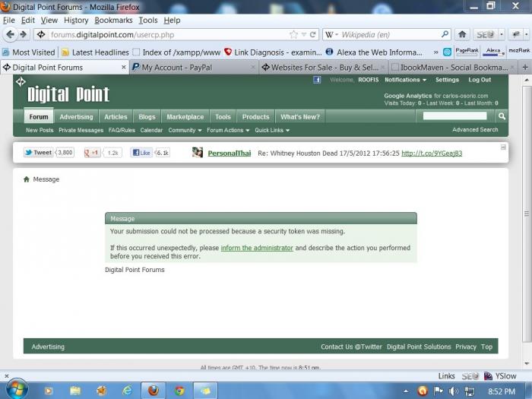
Task: Open a new tab with the plus button
Action: (525, 67)
